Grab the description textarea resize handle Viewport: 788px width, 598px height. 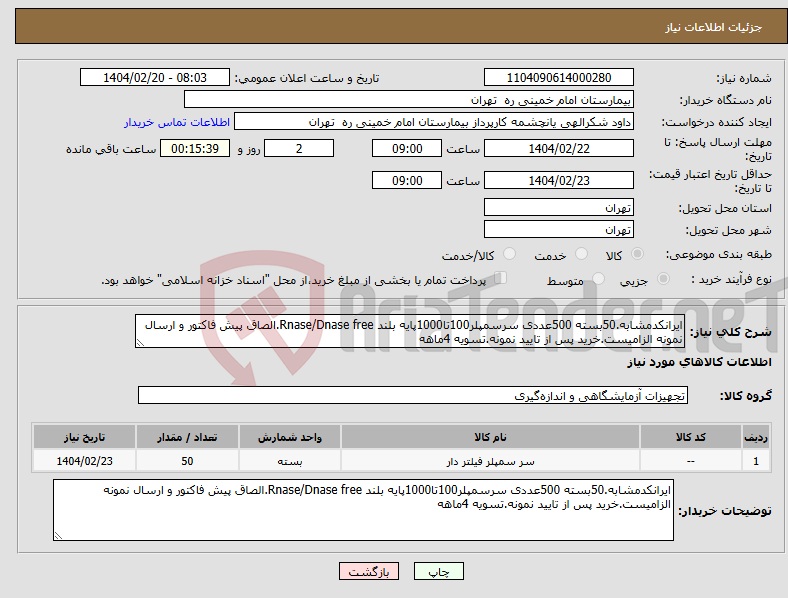point(140,343)
